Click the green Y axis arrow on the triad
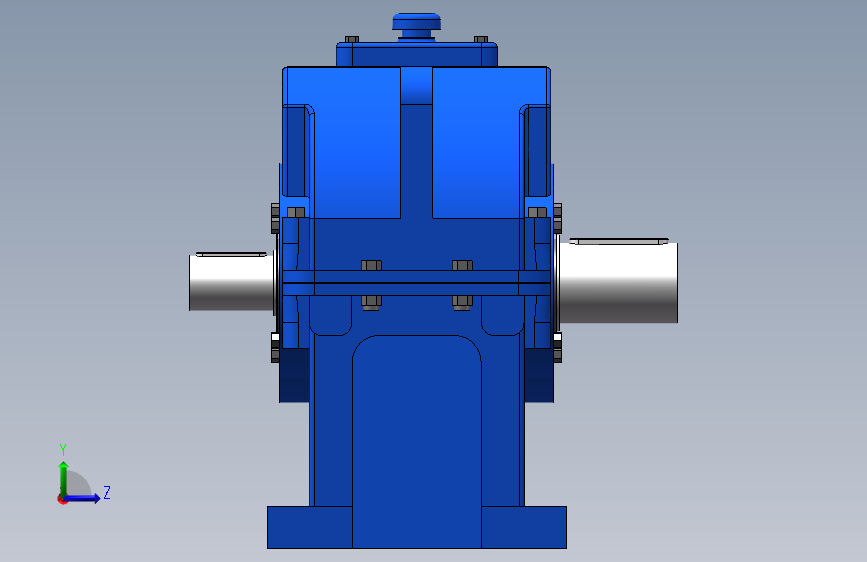 64,478
